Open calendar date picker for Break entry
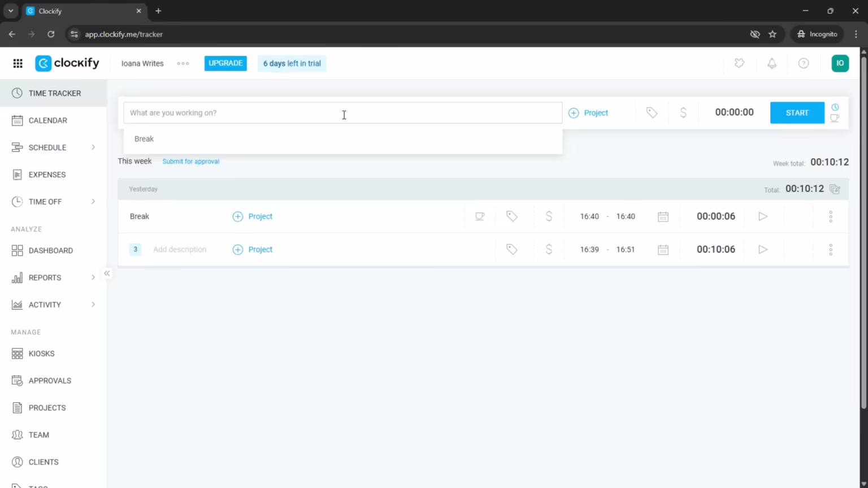This screenshot has height=488, width=868. (663, 216)
